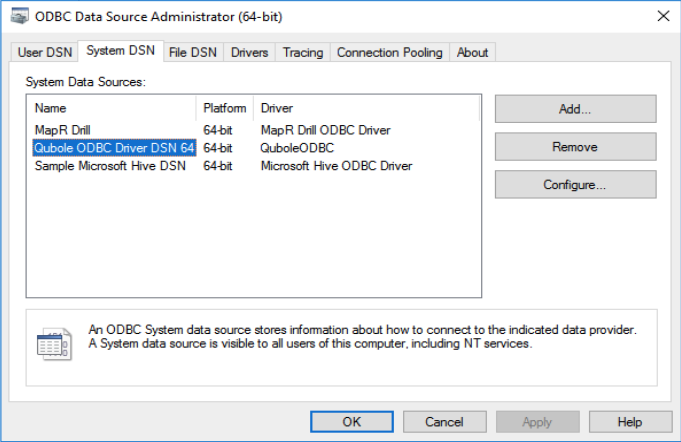Click the data source info icon
The image size is (681, 442).
click(54, 344)
